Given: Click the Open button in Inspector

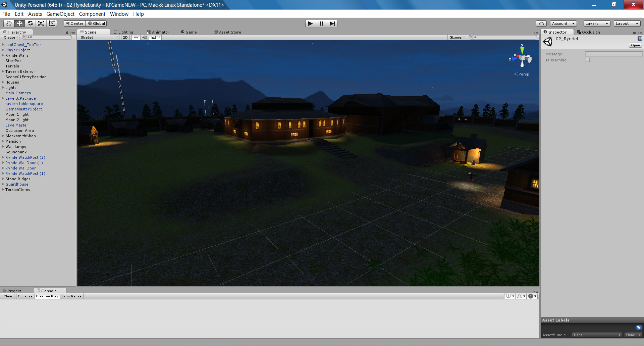Looking at the screenshot, I should (635, 45).
